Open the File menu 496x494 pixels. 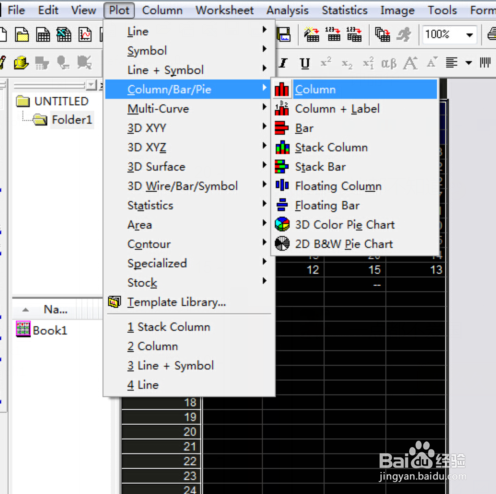point(16,10)
